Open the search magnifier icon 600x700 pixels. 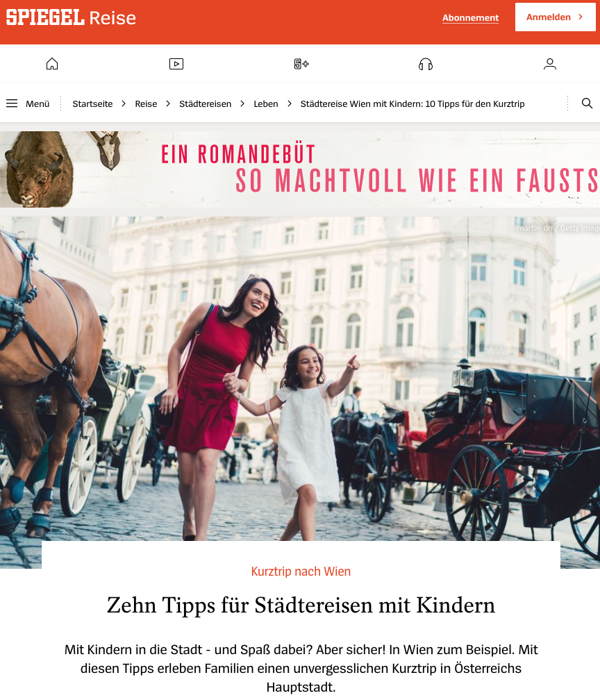pyautogui.click(x=587, y=103)
